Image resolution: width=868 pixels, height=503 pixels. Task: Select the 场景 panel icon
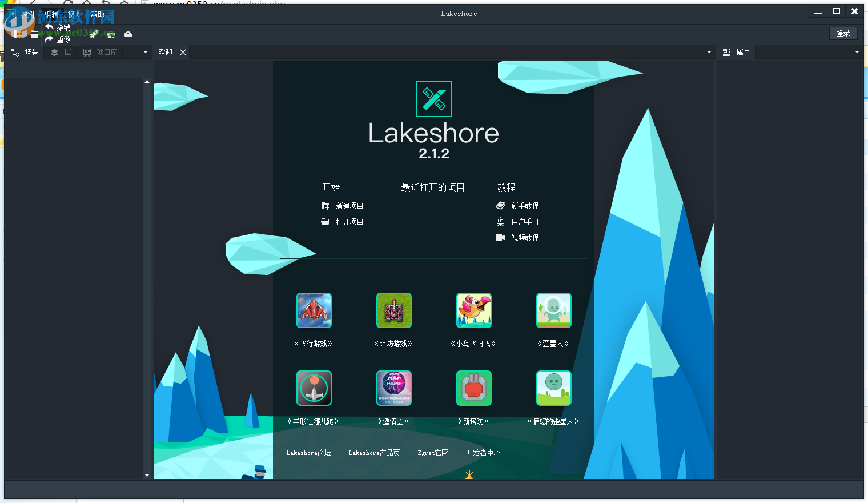(x=15, y=52)
